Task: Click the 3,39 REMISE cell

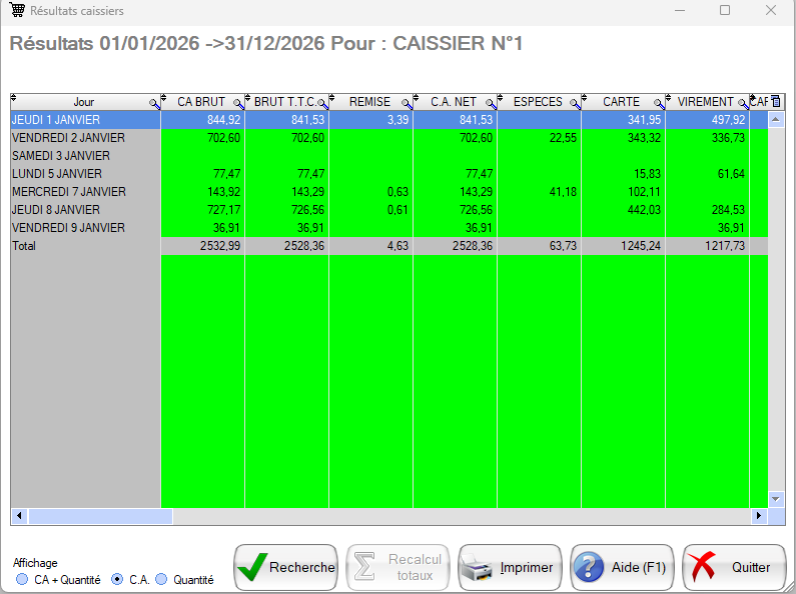Action: click(x=371, y=120)
